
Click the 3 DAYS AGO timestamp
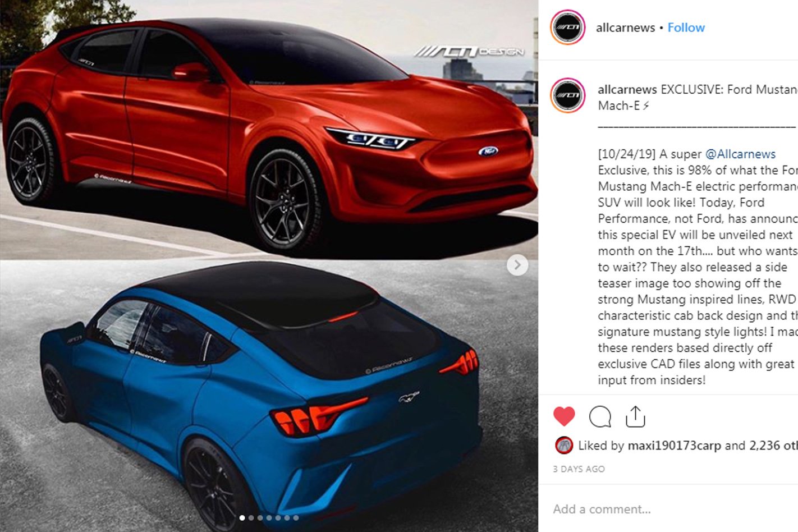579,469
